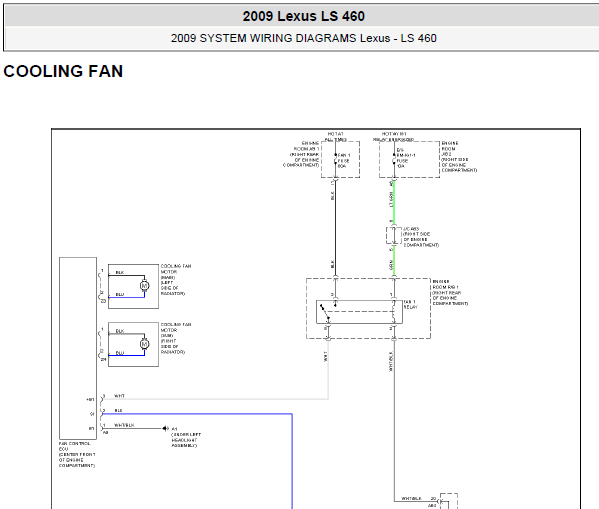Click the '2009 Lexus LS 460' title
Viewport: 599px width, 509px height.
click(x=303, y=16)
